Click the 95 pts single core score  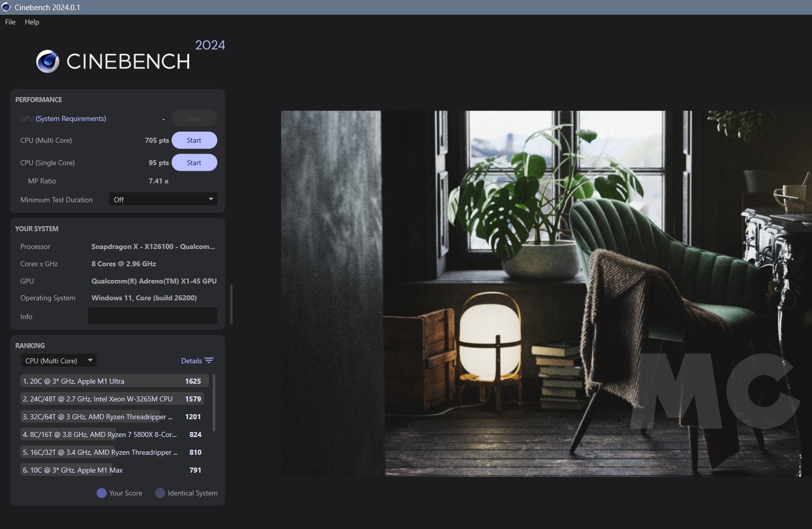tap(159, 163)
